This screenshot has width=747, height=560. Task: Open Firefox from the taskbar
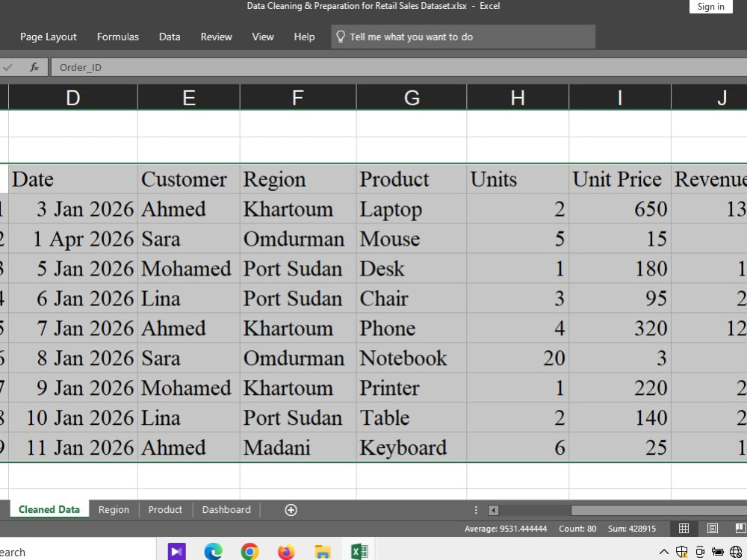286,552
